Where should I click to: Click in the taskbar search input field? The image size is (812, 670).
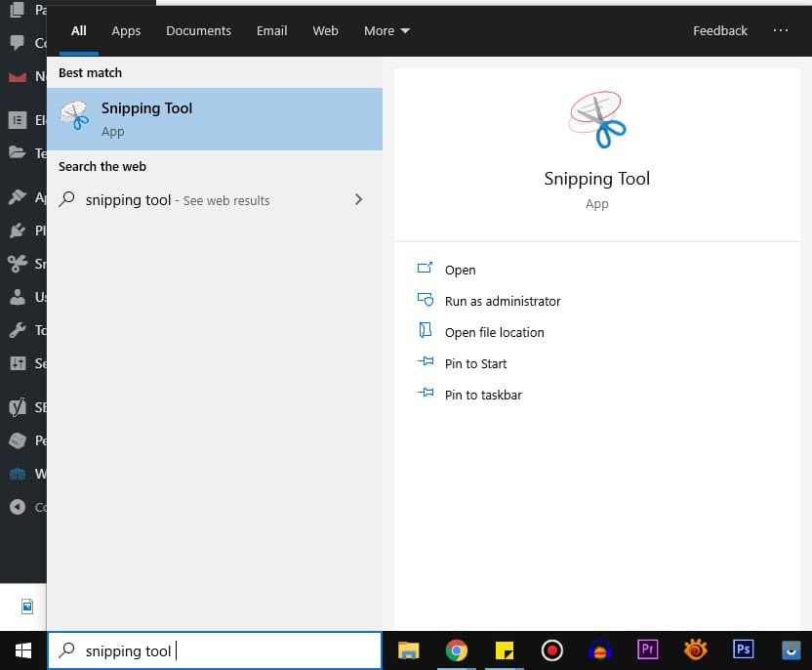pos(215,650)
